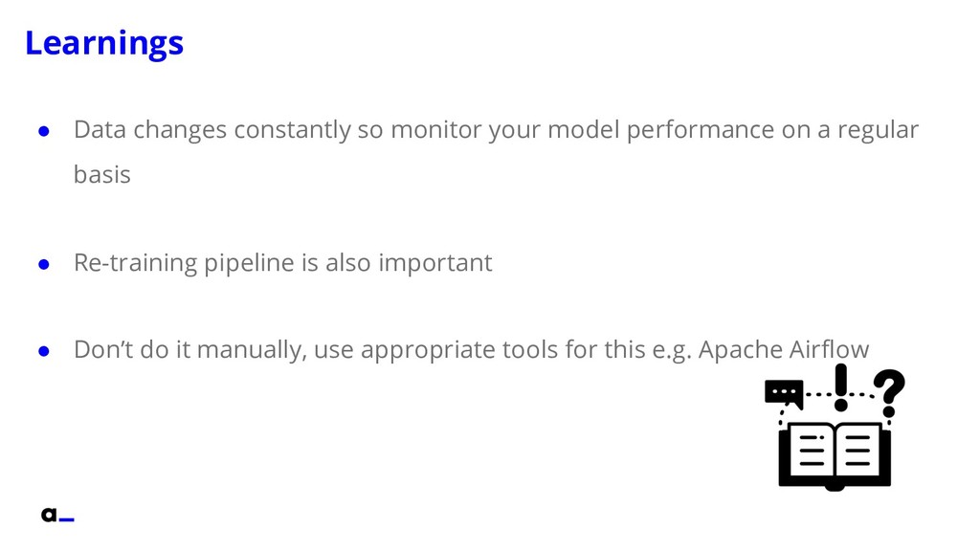Image resolution: width=980 pixels, height=551 pixels.
Task: Click the words 'appropriate tools'
Action: [459, 350]
